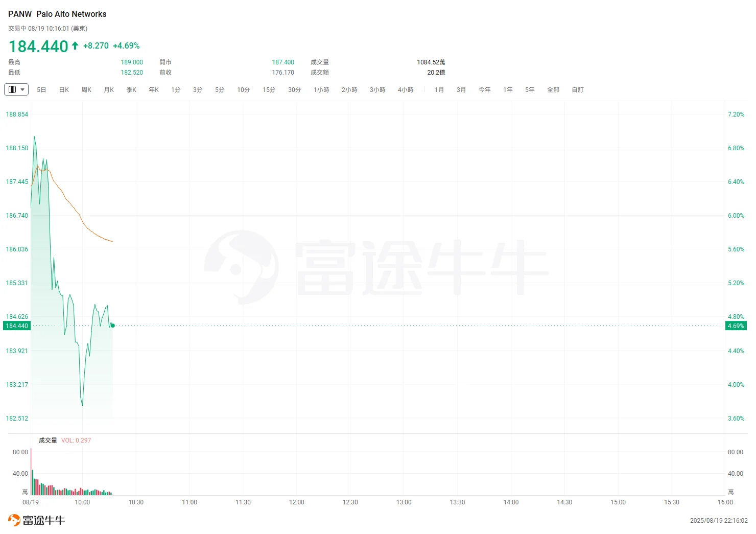
Task: Choose the 1年 range
Action: click(x=508, y=90)
